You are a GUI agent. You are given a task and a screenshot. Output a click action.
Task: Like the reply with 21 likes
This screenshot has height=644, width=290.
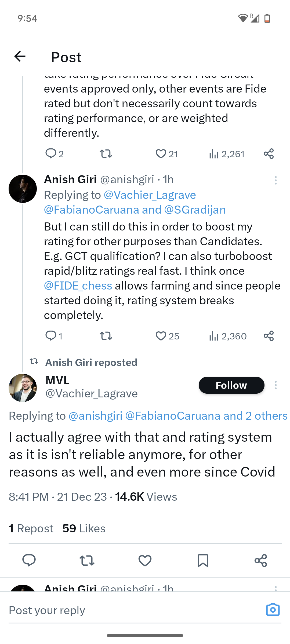click(x=161, y=154)
